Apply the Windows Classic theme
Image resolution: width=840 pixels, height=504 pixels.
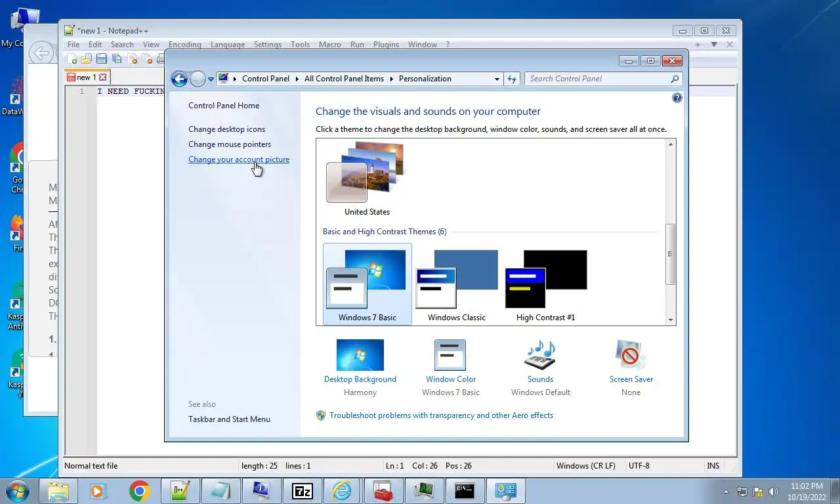457,285
